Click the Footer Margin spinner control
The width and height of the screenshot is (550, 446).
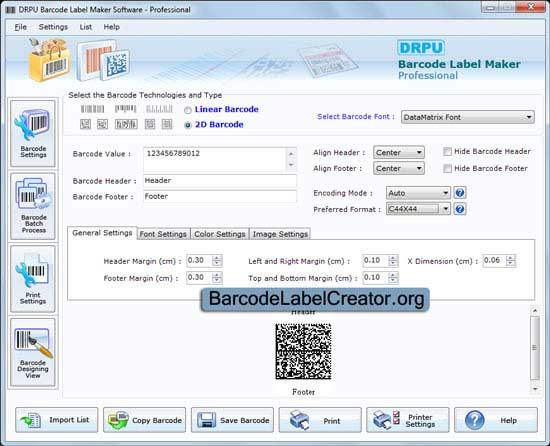click(x=217, y=277)
